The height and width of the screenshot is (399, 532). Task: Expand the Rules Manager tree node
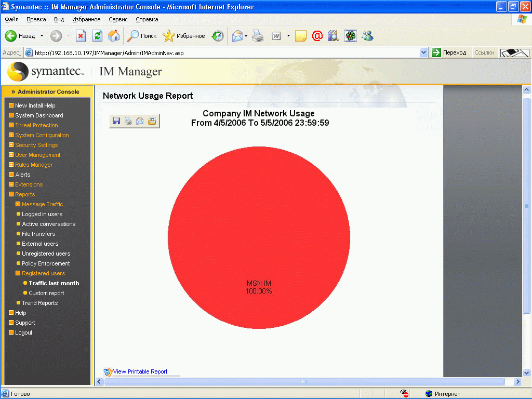11,164
